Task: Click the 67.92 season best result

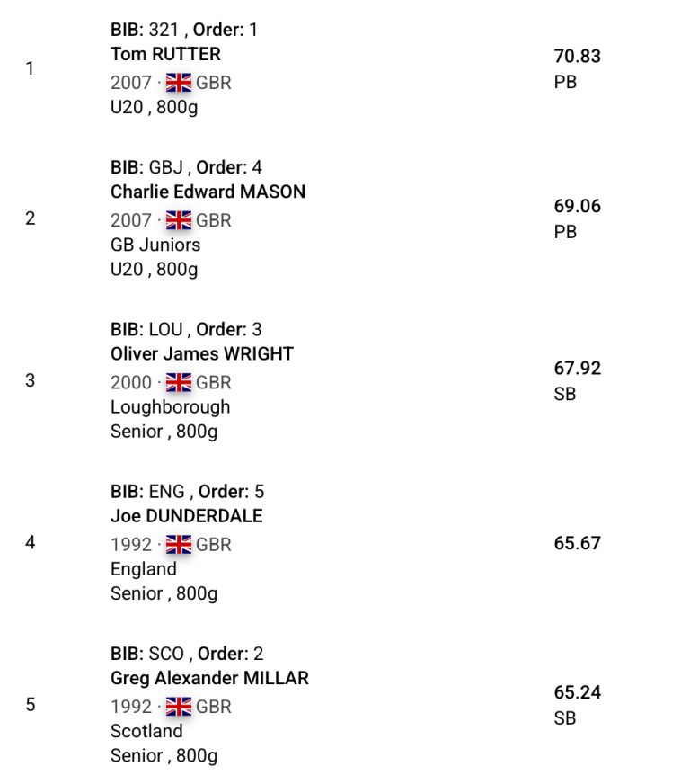Action: click(577, 369)
